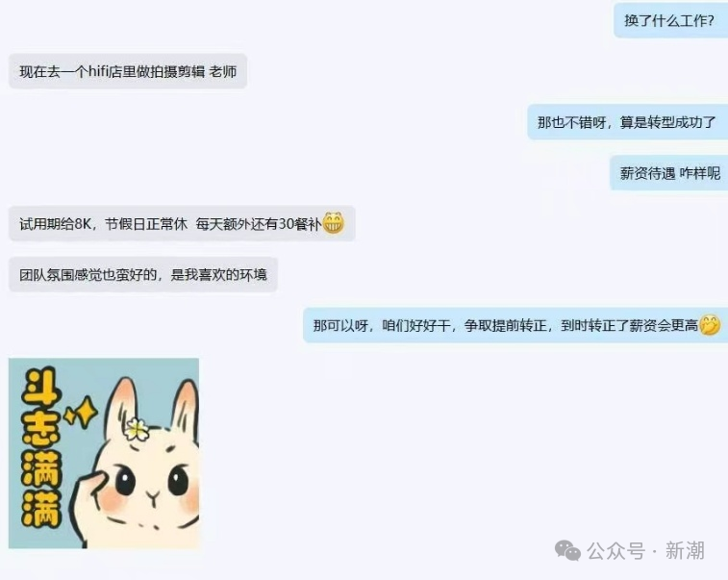Click the rabbit's blushing right cheek
This screenshot has width=728, height=580.
point(191,501)
